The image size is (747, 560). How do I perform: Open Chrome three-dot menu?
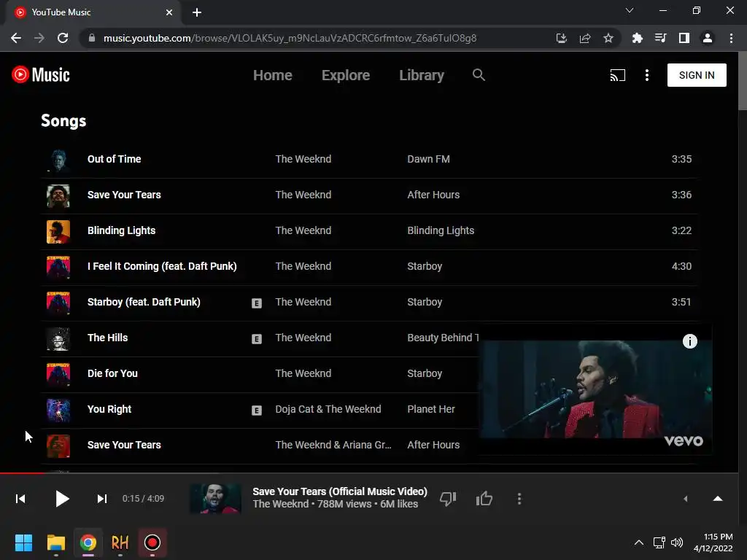coord(731,38)
